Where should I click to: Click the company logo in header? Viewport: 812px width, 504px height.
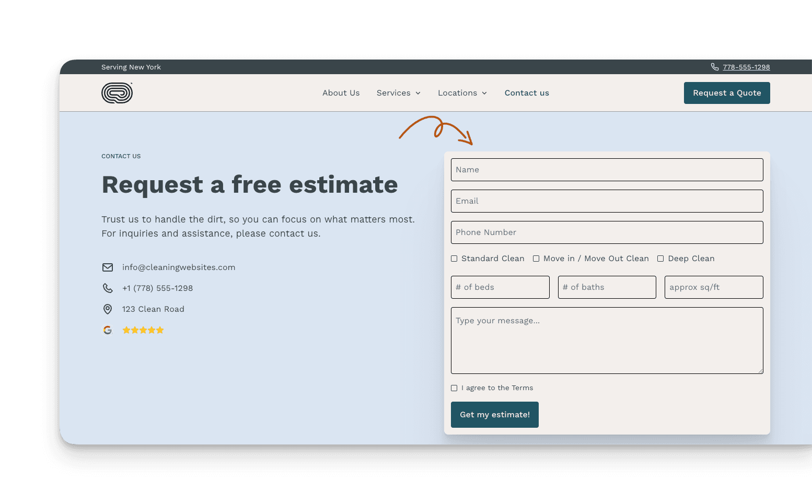[117, 93]
